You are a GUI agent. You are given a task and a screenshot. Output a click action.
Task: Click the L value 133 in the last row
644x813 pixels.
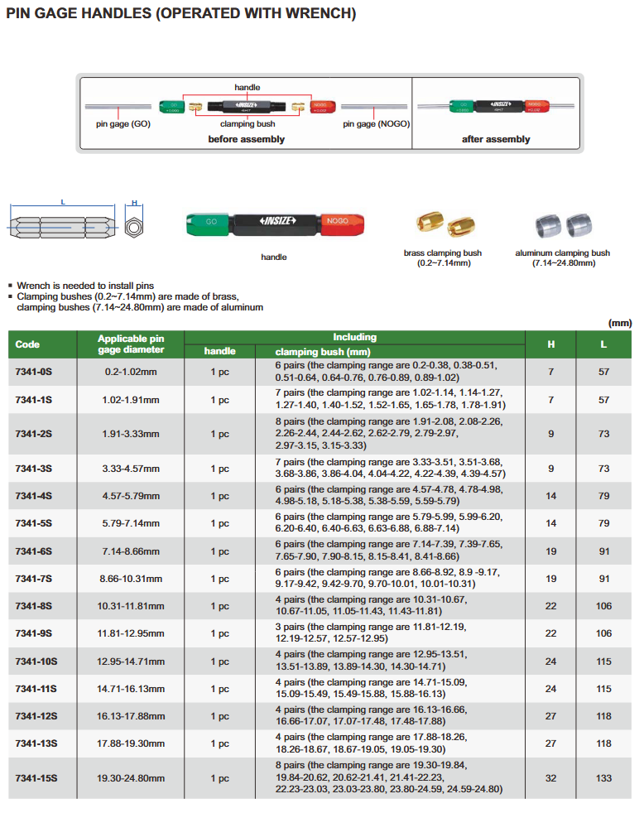604,778
